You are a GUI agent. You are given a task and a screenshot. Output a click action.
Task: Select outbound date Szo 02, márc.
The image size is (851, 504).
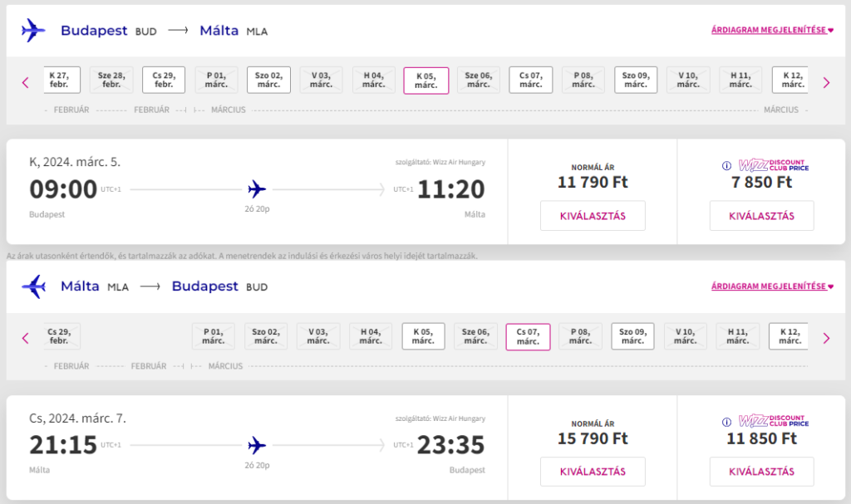pyautogui.click(x=268, y=81)
